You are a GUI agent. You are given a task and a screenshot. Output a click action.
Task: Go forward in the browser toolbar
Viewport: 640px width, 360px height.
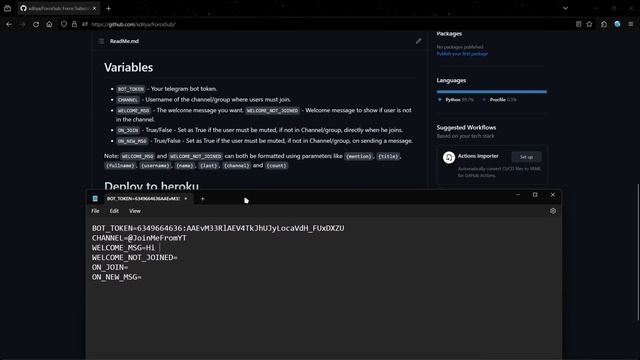22,24
